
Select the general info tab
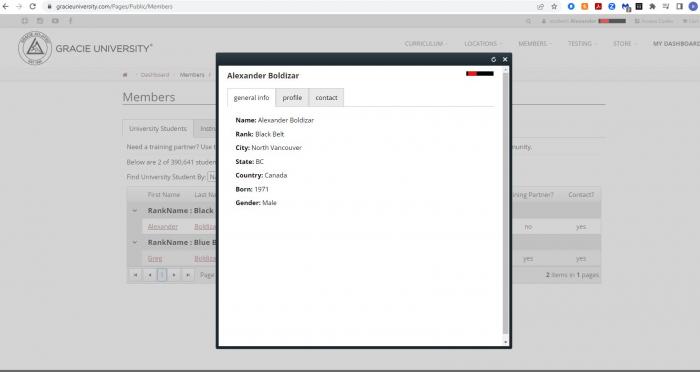(251, 97)
